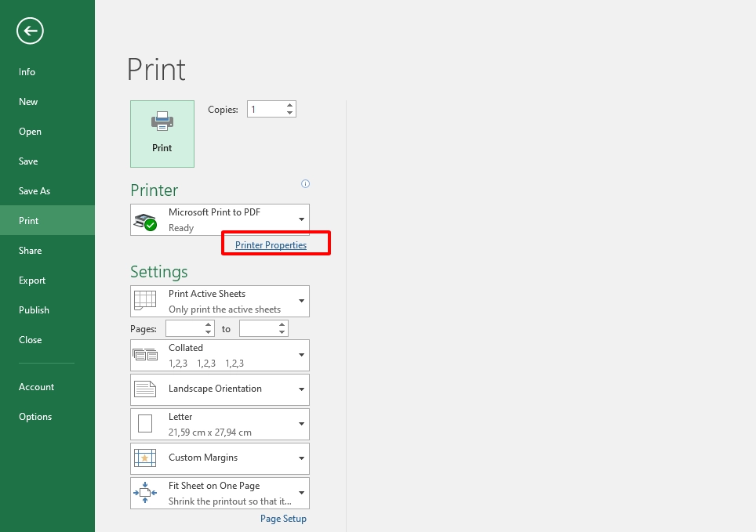The height and width of the screenshot is (532, 756).
Task: Click the Print Active Sheets grid icon
Action: pos(145,301)
